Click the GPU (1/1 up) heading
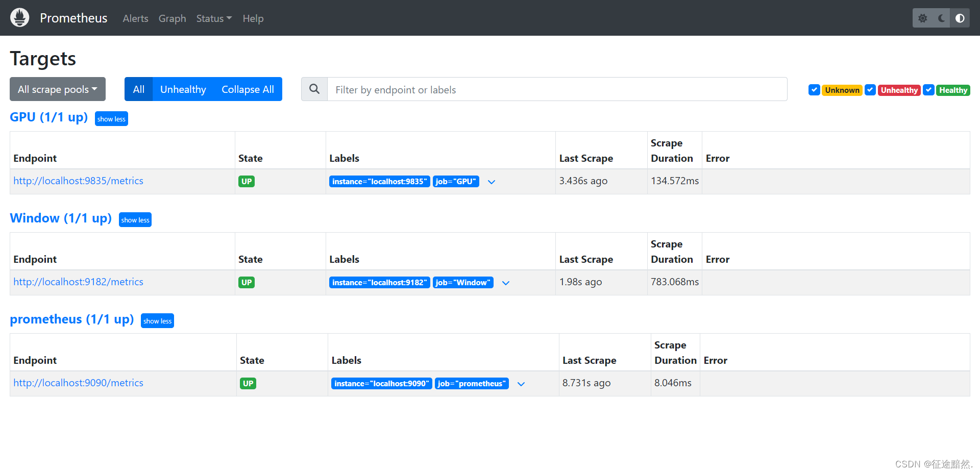The width and height of the screenshot is (980, 474). [x=49, y=117]
